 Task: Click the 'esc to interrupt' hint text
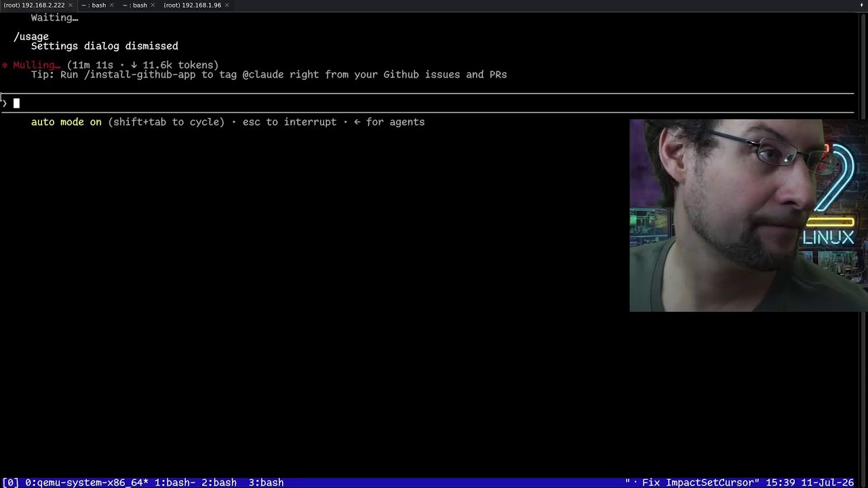coord(290,122)
